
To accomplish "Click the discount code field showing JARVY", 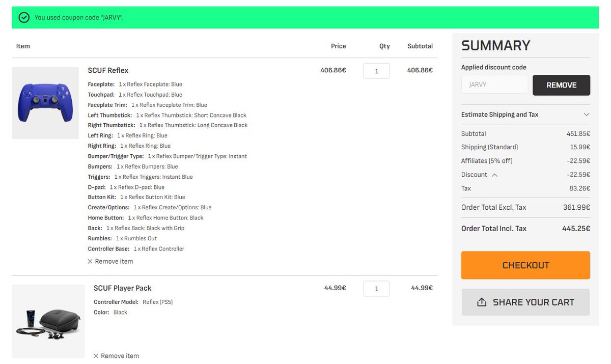I will 494,85.
